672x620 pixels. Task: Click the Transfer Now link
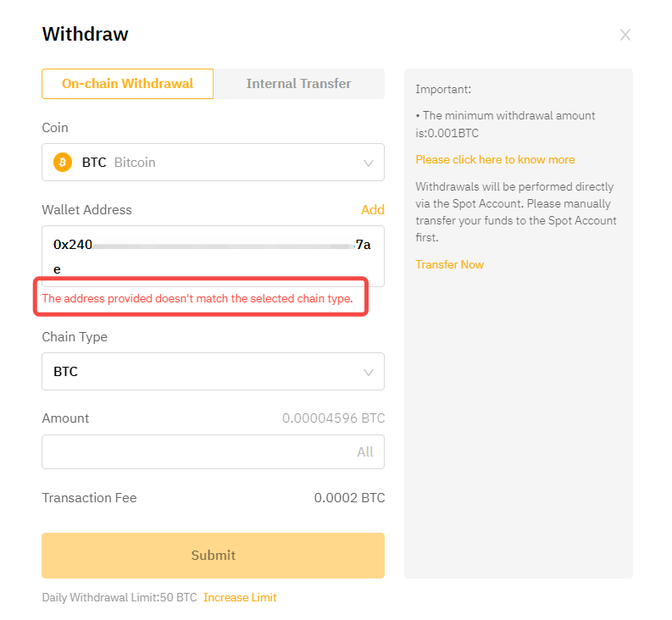click(x=449, y=265)
